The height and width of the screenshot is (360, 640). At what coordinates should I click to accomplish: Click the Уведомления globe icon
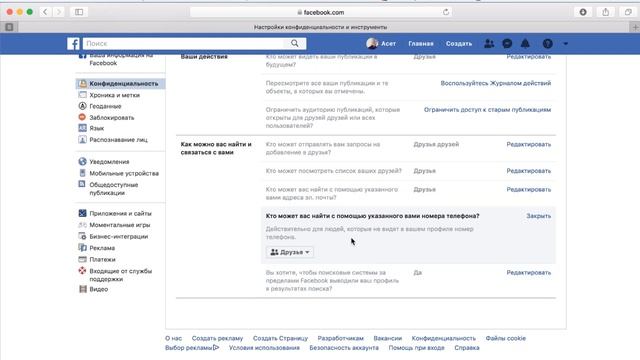point(82,162)
